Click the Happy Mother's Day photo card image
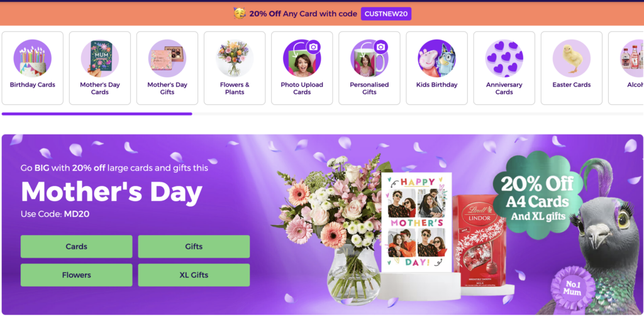The image size is (644, 318). [x=416, y=222]
